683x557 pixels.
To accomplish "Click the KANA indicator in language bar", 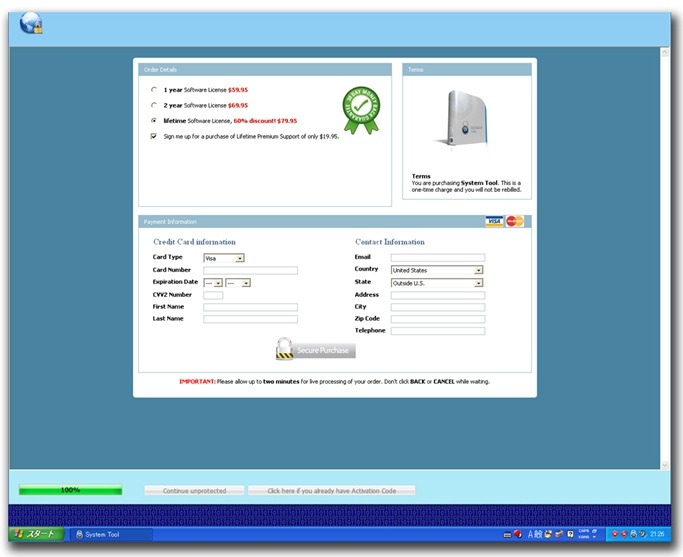I will [584, 537].
